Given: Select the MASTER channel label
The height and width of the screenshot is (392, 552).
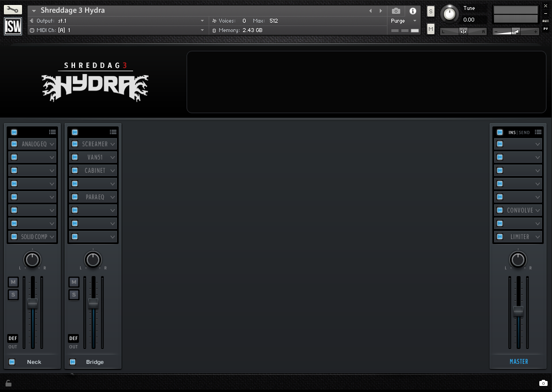Looking at the screenshot, I should [518, 362].
